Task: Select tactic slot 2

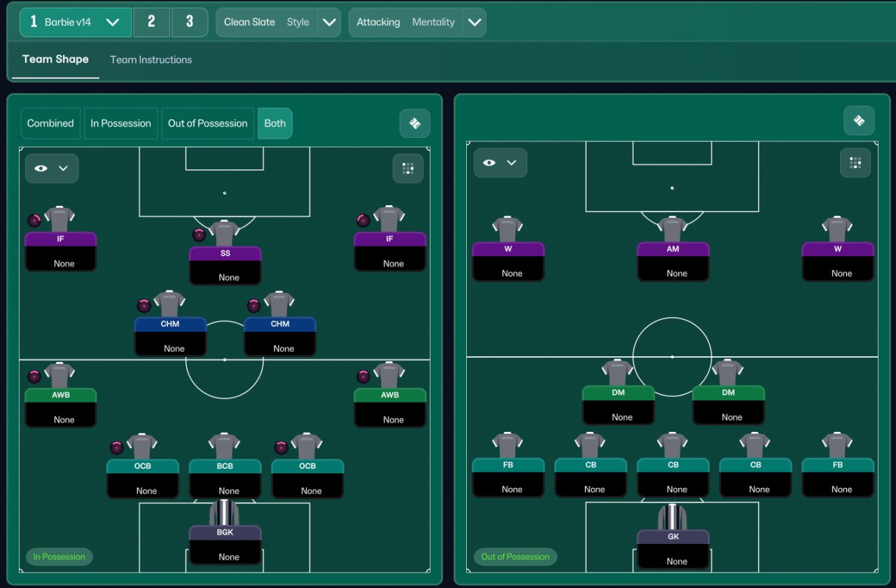Action: pyautogui.click(x=151, y=22)
